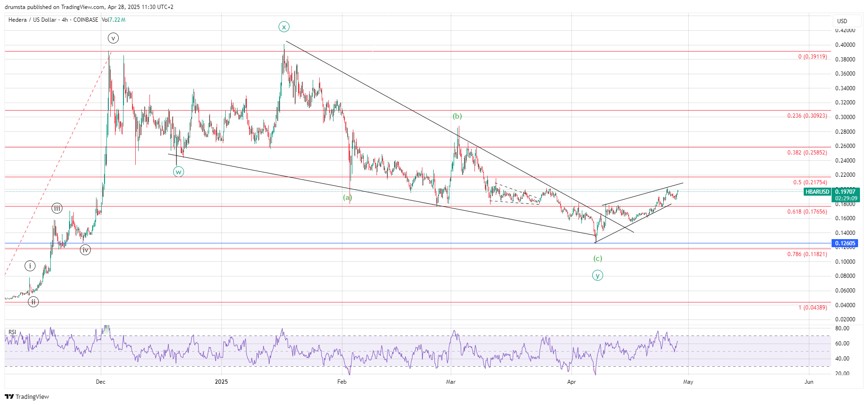Click the RSI scale value 40.00
This screenshot has height=405, width=868.
coord(842,359)
